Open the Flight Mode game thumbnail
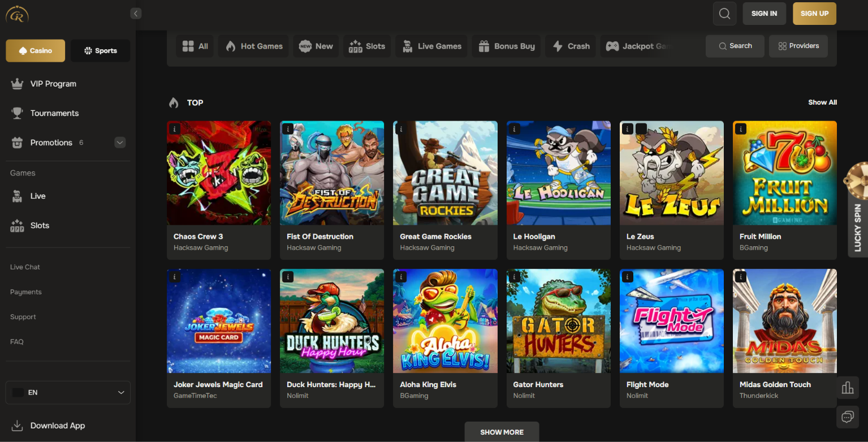 [x=672, y=321]
